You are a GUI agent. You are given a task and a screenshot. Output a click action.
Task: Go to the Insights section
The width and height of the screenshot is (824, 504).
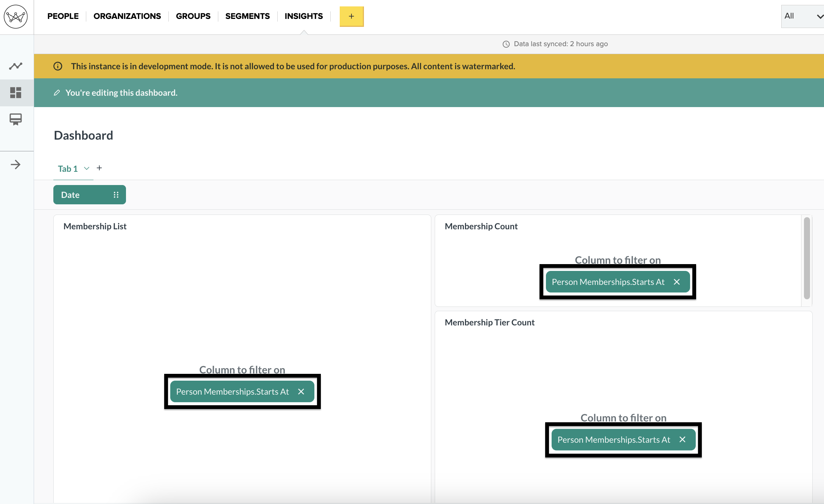point(304,16)
